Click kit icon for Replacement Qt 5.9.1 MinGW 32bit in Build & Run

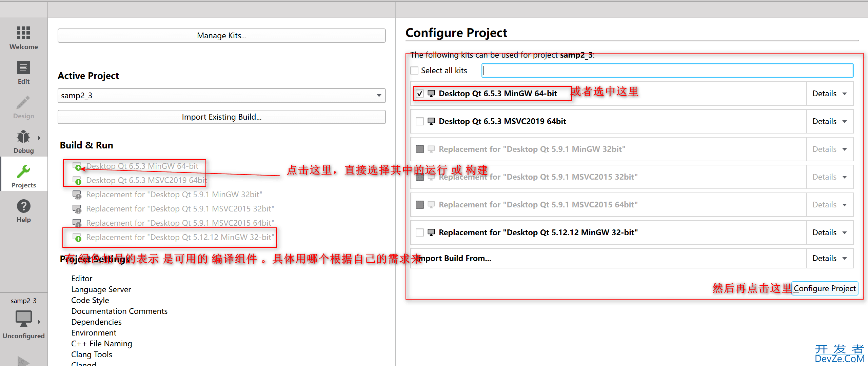tap(77, 195)
